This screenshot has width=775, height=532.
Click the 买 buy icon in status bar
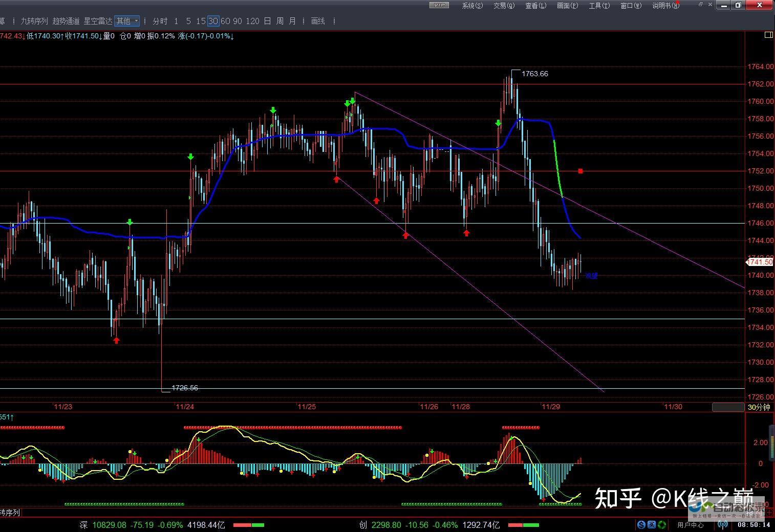[x=652, y=524]
